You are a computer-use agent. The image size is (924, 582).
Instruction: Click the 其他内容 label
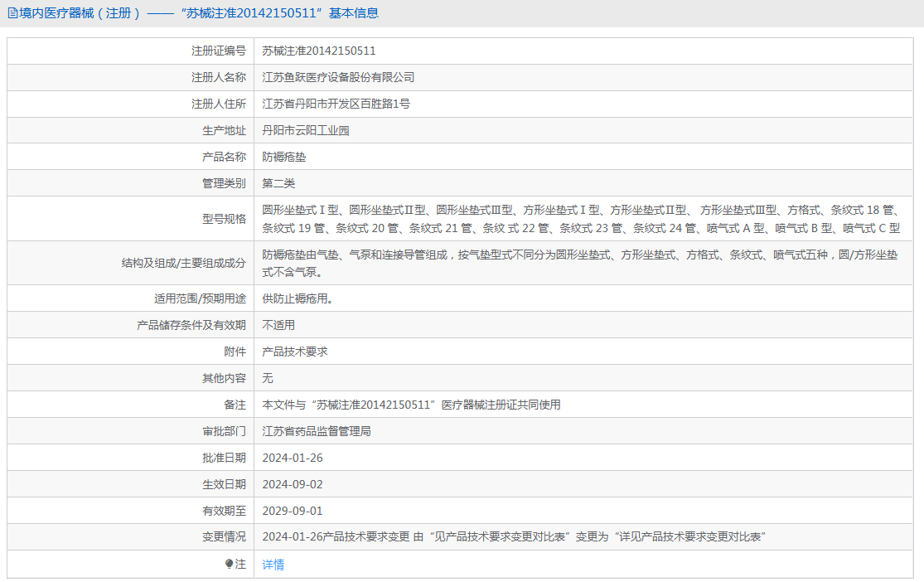point(224,378)
